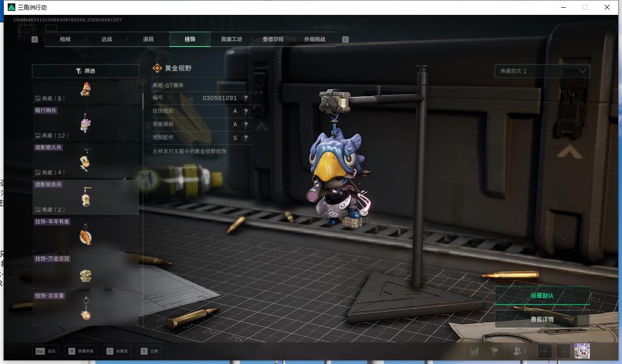
Task: Click the S 出售 sell button
Action: tap(149, 351)
